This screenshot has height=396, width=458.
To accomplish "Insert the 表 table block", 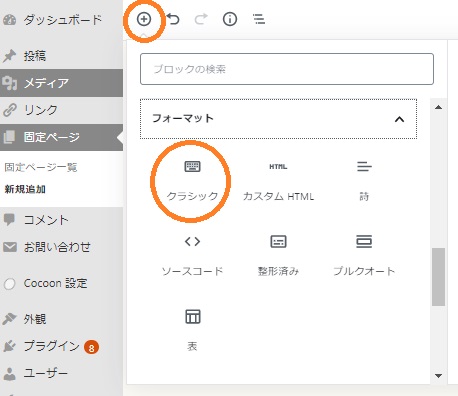I will tap(192, 331).
